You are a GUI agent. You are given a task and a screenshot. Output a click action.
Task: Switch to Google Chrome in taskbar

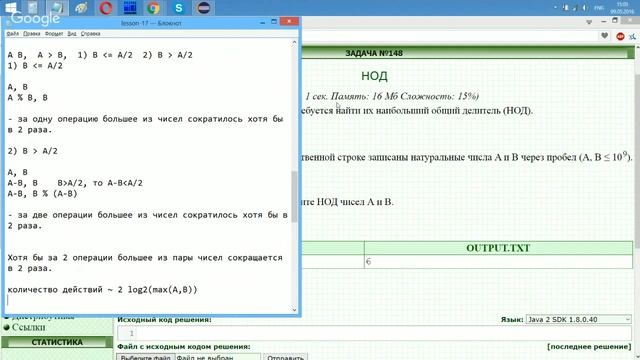(153, 7)
